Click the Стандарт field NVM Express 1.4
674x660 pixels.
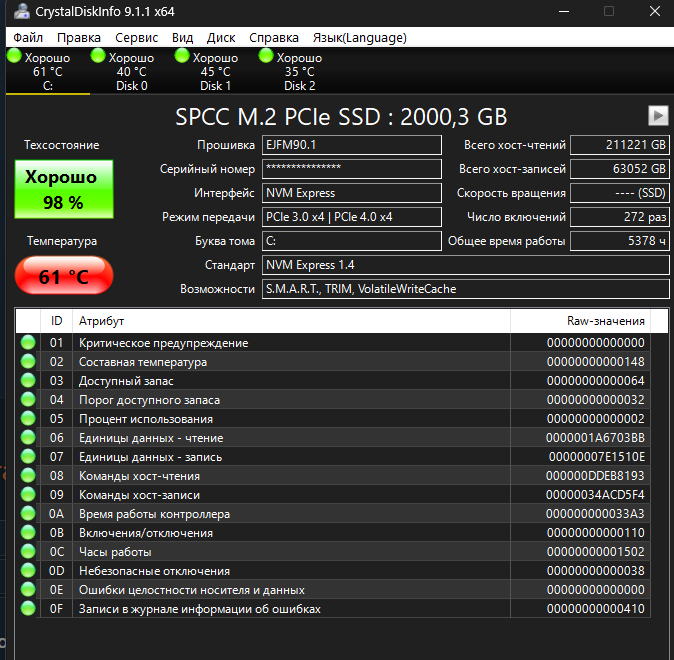[466, 265]
